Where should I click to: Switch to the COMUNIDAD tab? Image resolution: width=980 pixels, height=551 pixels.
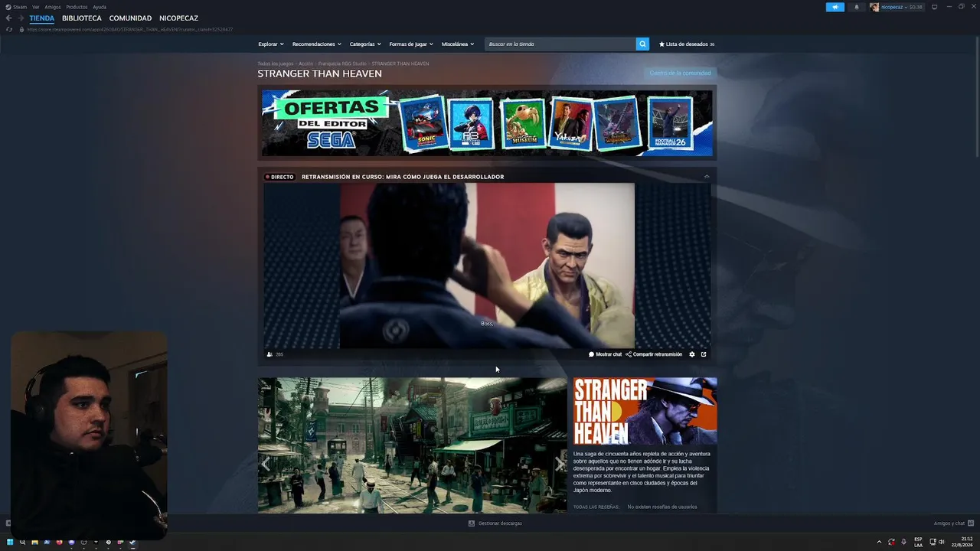[130, 18]
